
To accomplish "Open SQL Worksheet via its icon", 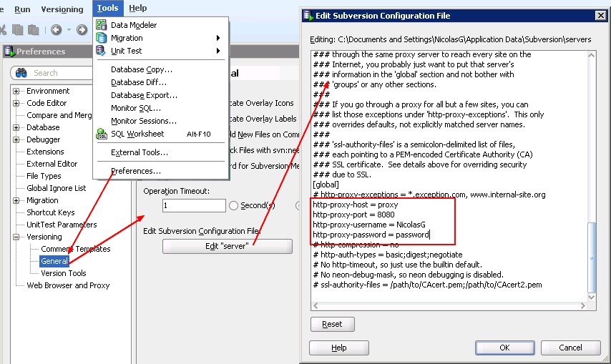I will click(x=102, y=134).
